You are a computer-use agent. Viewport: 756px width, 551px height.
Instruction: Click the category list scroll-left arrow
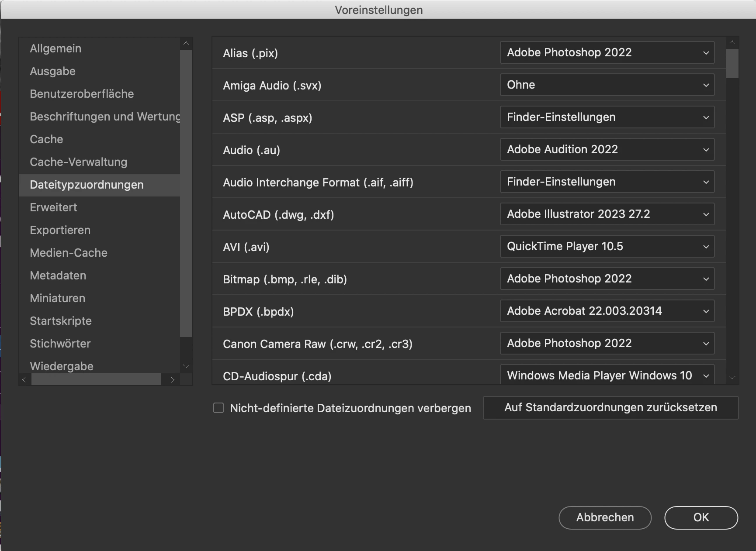24,379
